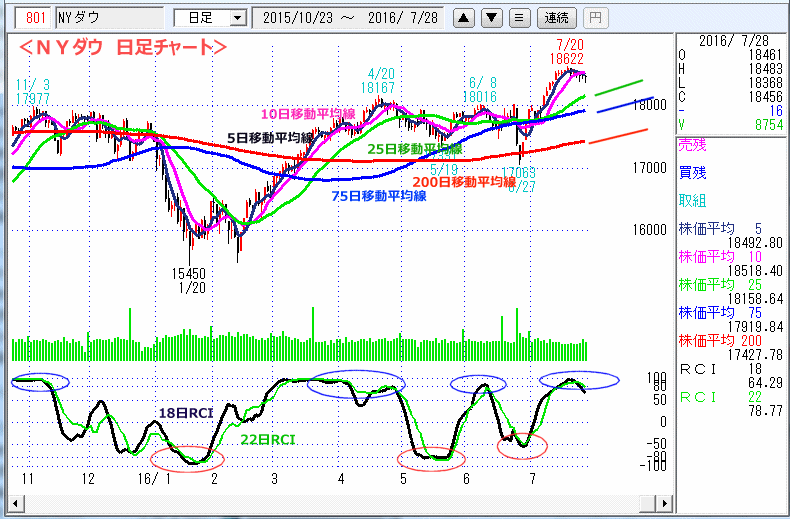Click the 75日移動平均線 label
Screen dimensions: 790x519
pyautogui.click(x=379, y=196)
